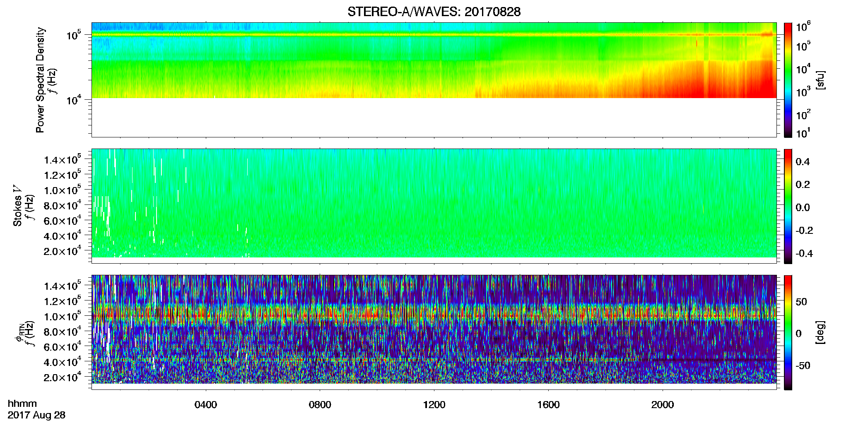Click the Power Spectral Density axis label

40,80
